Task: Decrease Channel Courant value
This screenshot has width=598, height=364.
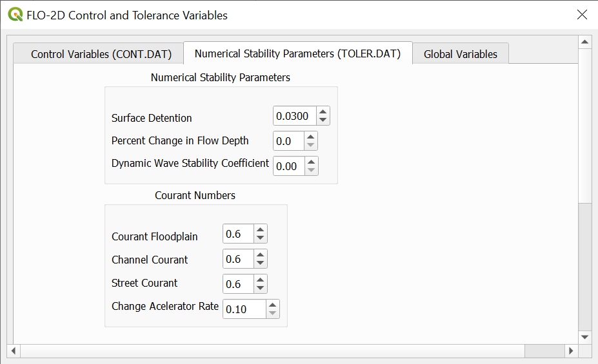Action: (260, 263)
